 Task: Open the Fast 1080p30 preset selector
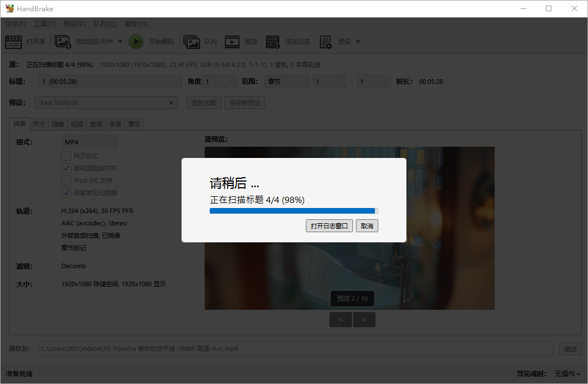coord(106,103)
